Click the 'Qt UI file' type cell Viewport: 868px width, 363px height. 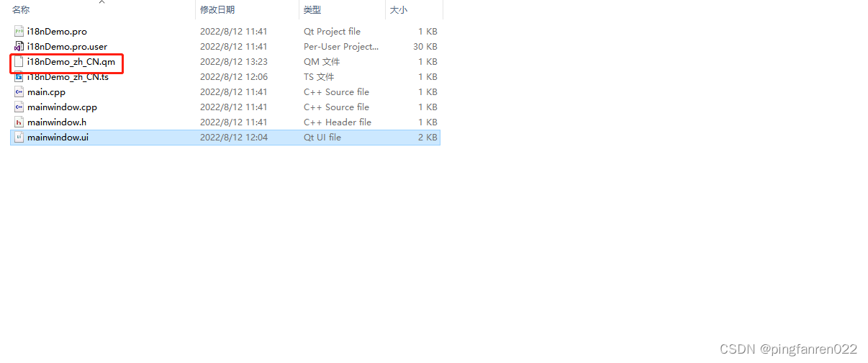[322, 138]
